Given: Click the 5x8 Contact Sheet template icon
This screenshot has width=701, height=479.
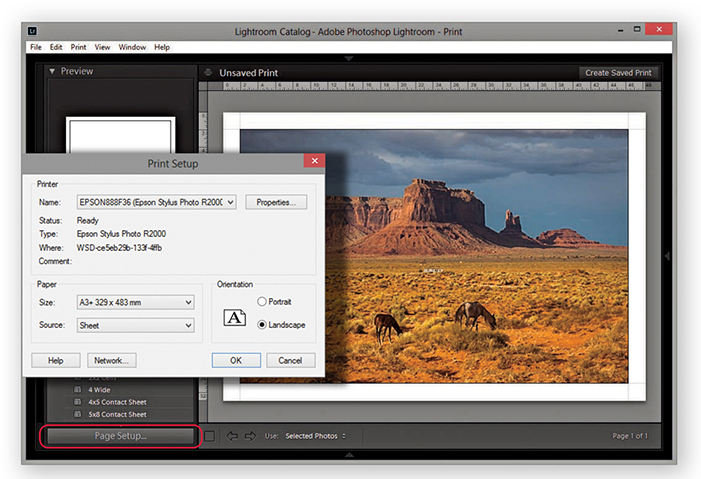Looking at the screenshot, I should (x=78, y=414).
